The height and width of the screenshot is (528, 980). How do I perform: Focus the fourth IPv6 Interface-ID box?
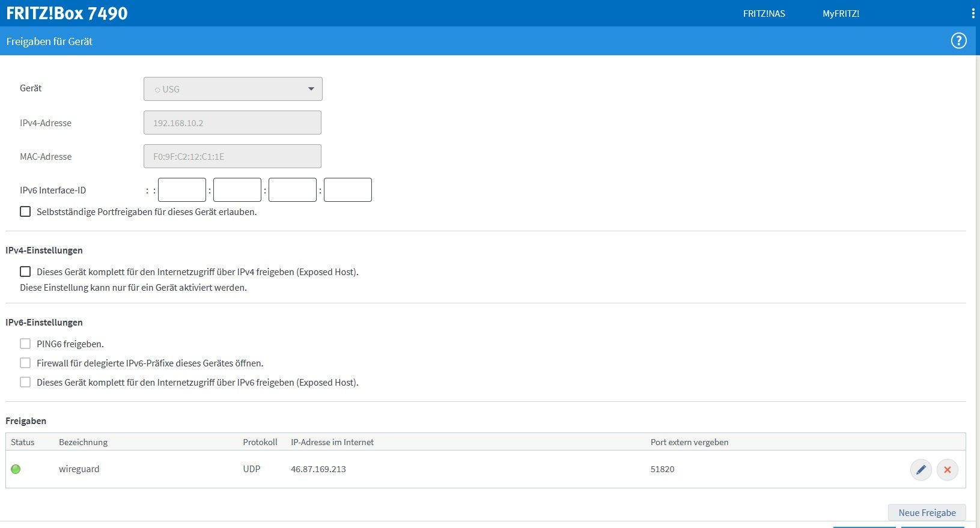[x=348, y=190]
